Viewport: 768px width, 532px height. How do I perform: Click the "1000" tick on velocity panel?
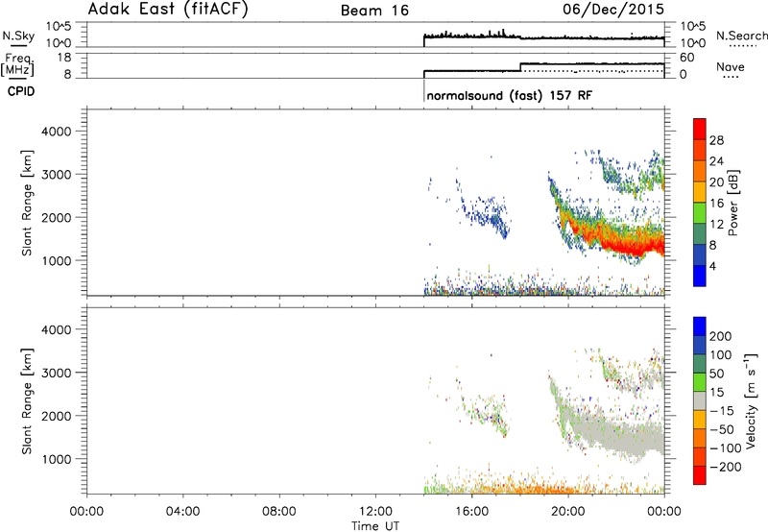click(x=56, y=459)
